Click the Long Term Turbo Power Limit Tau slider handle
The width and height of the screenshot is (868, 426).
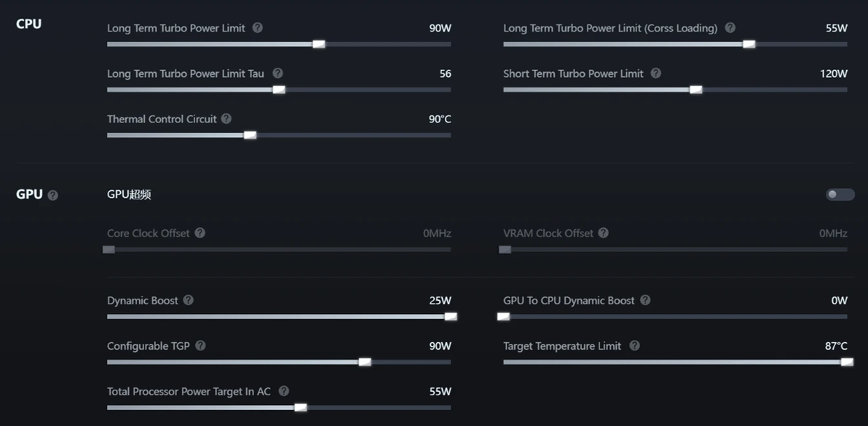tap(279, 90)
